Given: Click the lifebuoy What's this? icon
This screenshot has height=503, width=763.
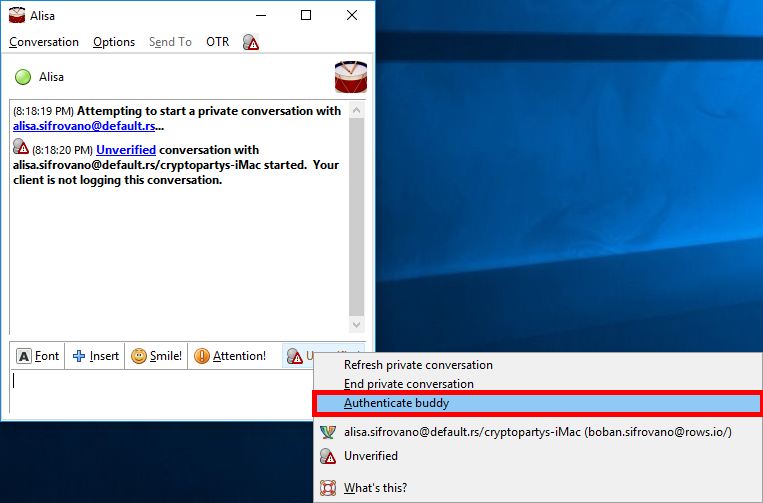Looking at the screenshot, I should click(x=328, y=487).
